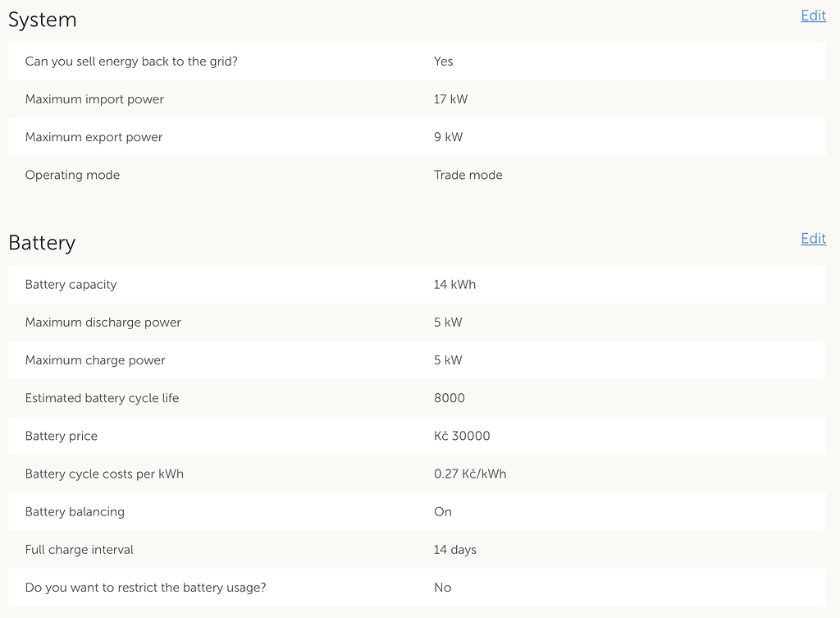Click the Battery balancing On value

(x=443, y=511)
